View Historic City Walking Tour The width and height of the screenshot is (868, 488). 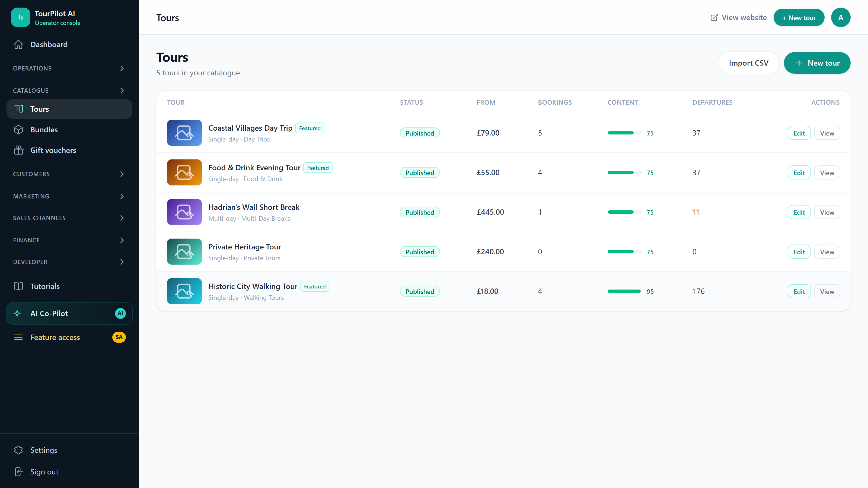pyautogui.click(x=827, y=291)
